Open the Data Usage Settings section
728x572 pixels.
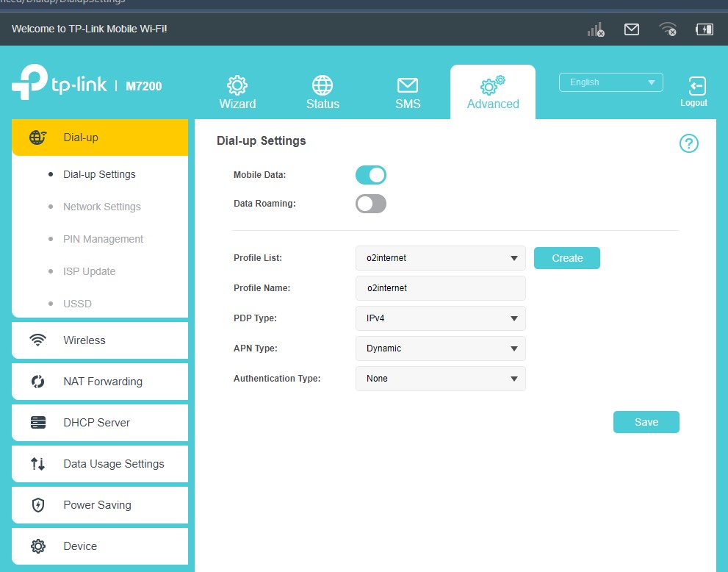100,464
